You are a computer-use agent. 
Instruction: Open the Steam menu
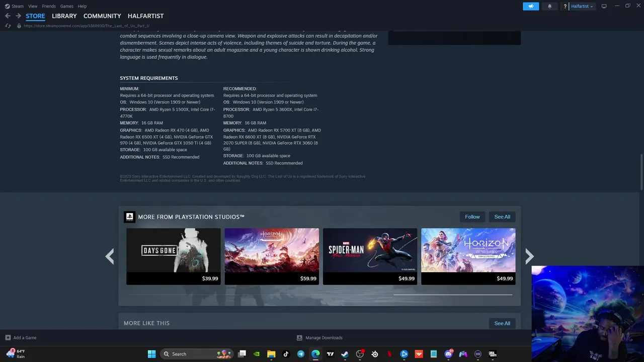[15, 6]
